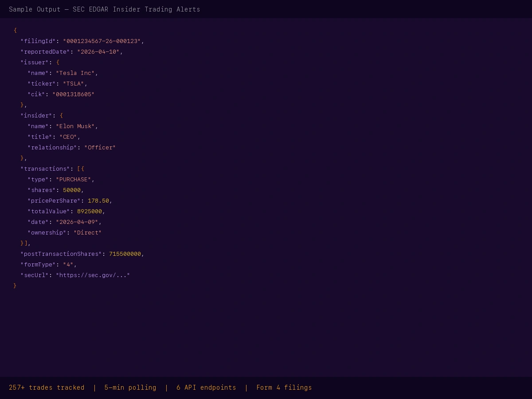
Task: Click the "secUrl" key
Action: 35,275
